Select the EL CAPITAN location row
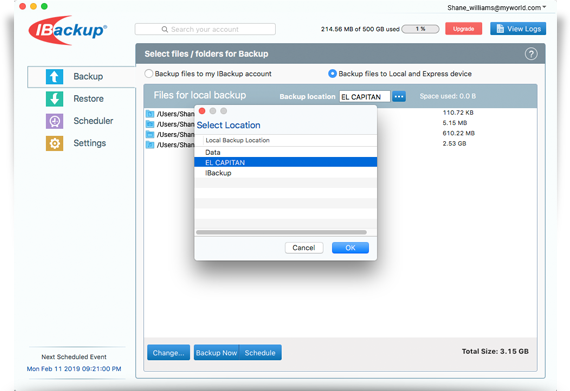The image size is (570, 391). tap(285, 162)
